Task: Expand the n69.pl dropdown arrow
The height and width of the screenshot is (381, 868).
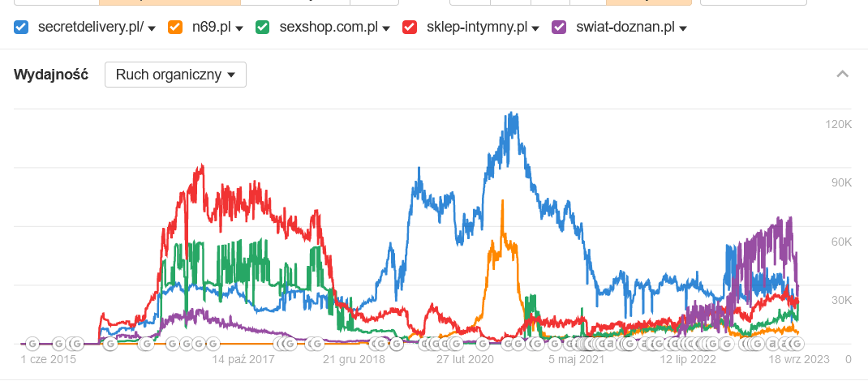Action: 240,28
